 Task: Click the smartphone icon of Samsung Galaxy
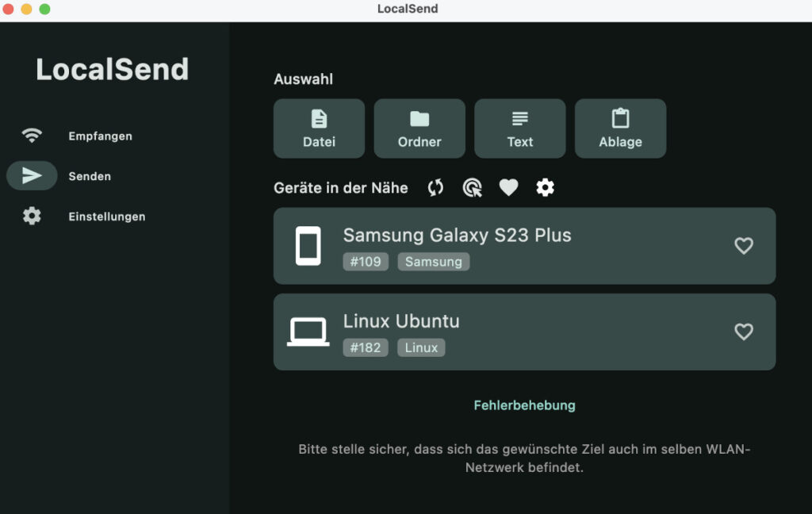coord(308,246)
